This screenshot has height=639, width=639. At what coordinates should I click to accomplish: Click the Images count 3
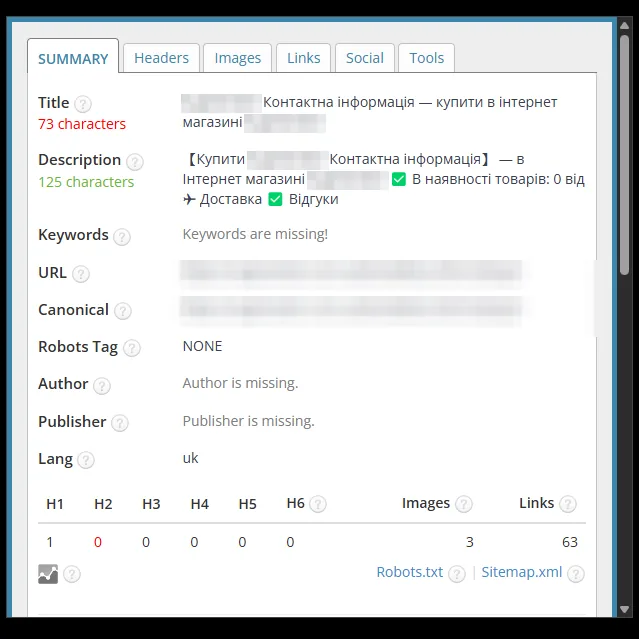click(469, 542)
